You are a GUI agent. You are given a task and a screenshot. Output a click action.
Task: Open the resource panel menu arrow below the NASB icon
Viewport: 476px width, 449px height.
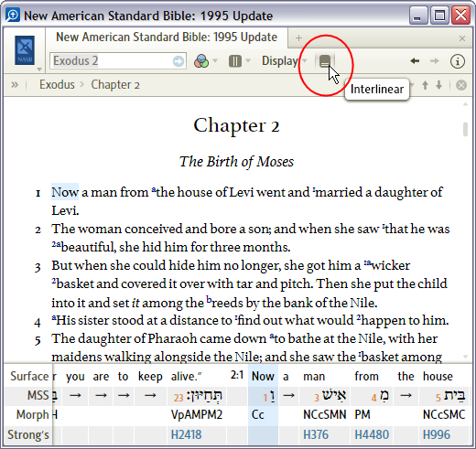[x=39, y=69]
